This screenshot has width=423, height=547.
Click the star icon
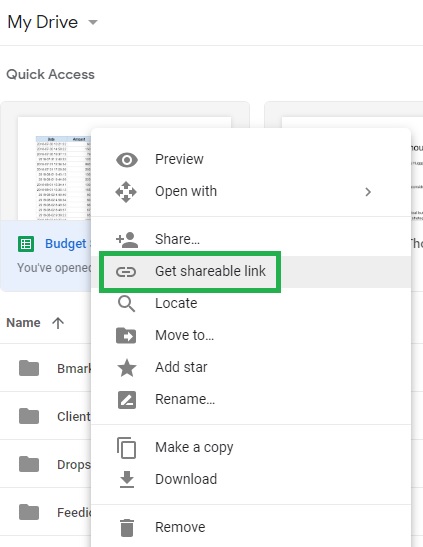point(127,368)
